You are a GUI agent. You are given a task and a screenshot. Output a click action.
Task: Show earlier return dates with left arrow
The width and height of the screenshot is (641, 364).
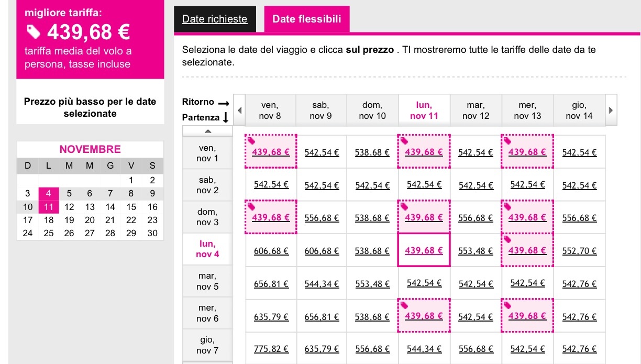(x=239, y=111)
